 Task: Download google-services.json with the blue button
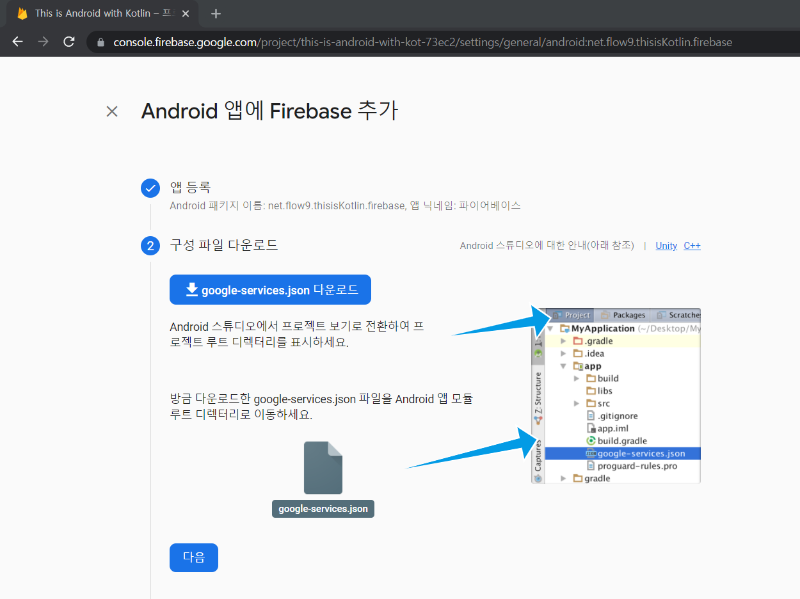pos(270,290)
